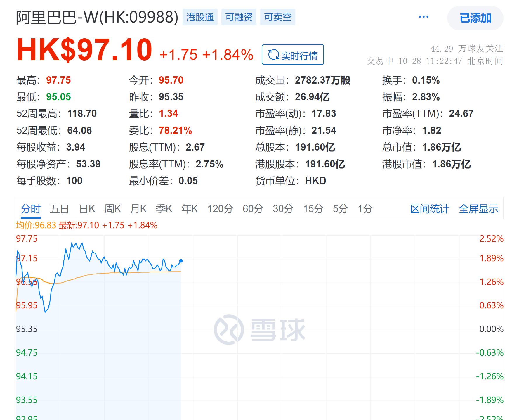
Task: Open the 周K weekly candlestick view
Action: (x=112, y=208)
